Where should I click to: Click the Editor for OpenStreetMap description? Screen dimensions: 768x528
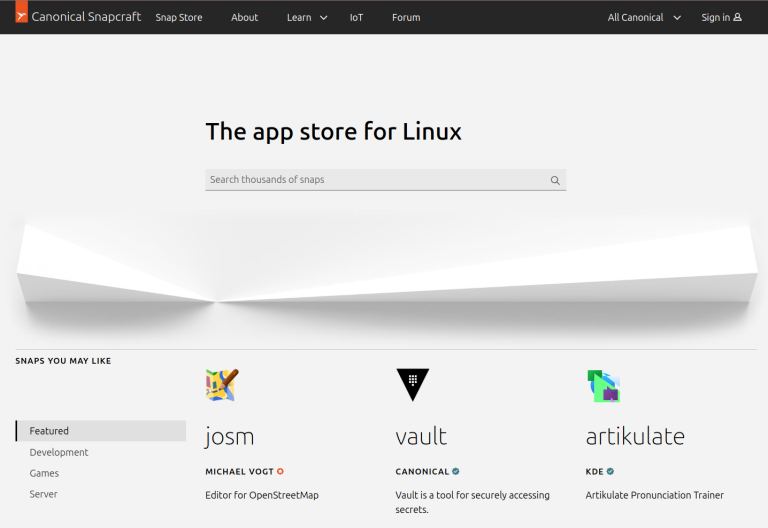262,495
